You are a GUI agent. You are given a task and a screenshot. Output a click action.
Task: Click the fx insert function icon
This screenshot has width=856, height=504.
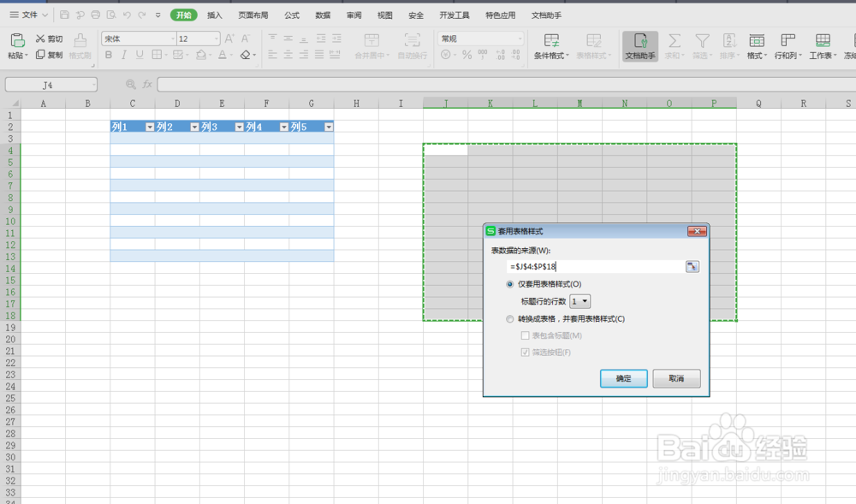147,85
